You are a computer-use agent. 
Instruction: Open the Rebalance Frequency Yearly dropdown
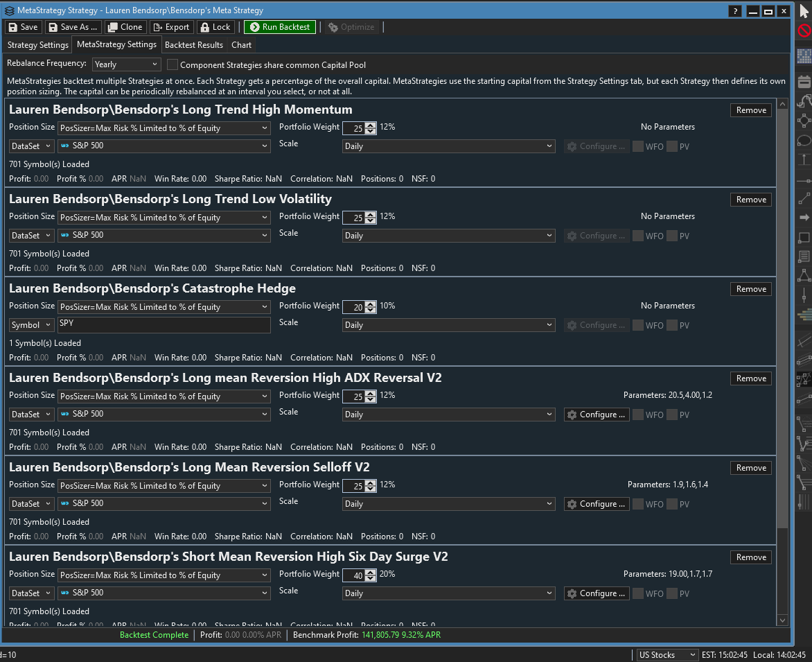click(126, 64)
